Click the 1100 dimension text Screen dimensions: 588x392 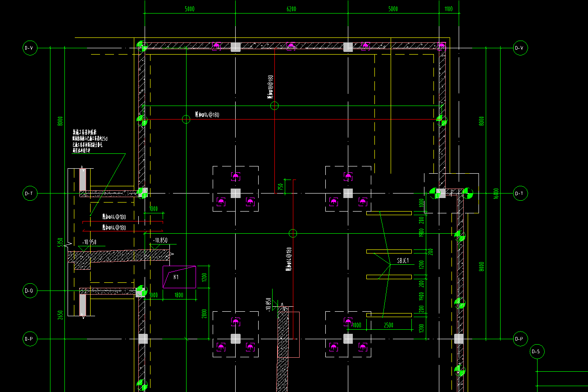449,9
